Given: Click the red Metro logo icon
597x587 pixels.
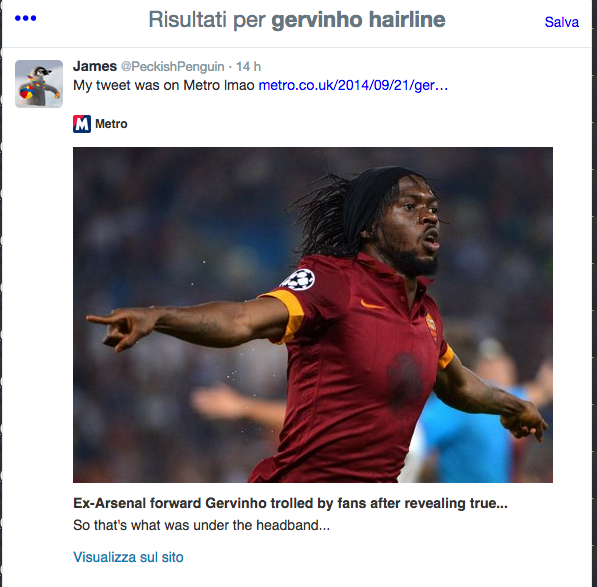Looking at the screenshot, I should point(82,124).
